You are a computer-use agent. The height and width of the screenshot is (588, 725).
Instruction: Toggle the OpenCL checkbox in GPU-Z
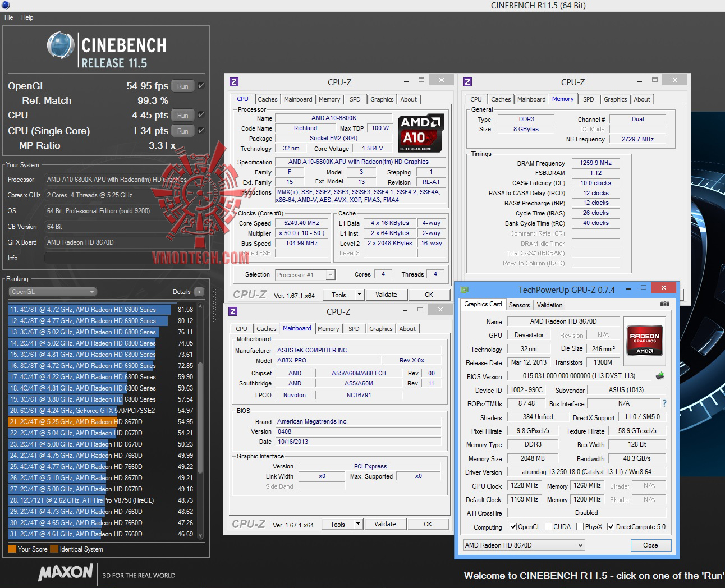[x=513, y=527]
